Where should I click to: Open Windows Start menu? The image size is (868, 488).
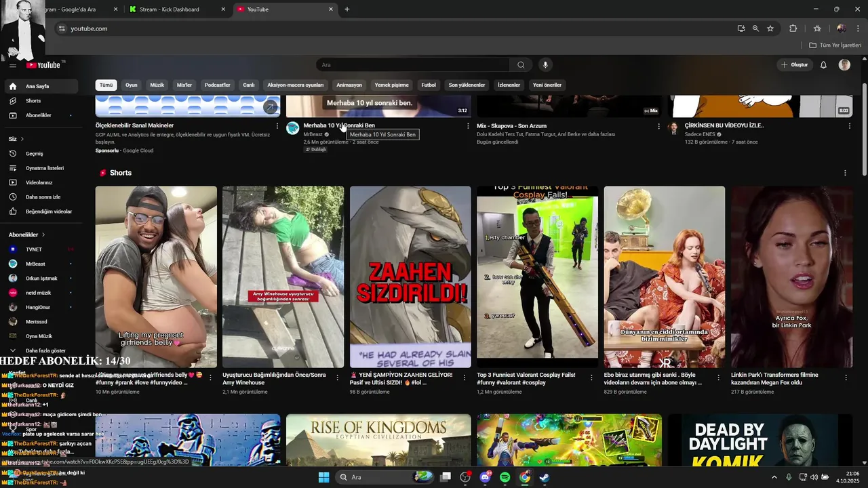click(323, 477)
